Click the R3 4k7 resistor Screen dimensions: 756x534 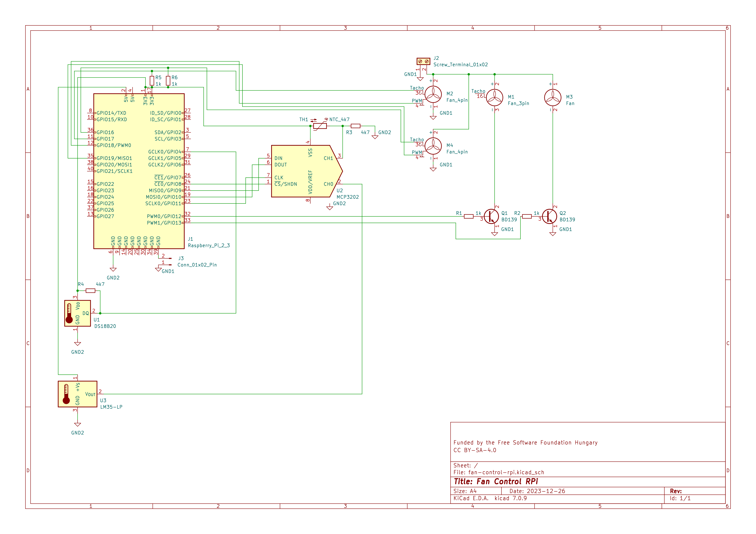(355, 126)
